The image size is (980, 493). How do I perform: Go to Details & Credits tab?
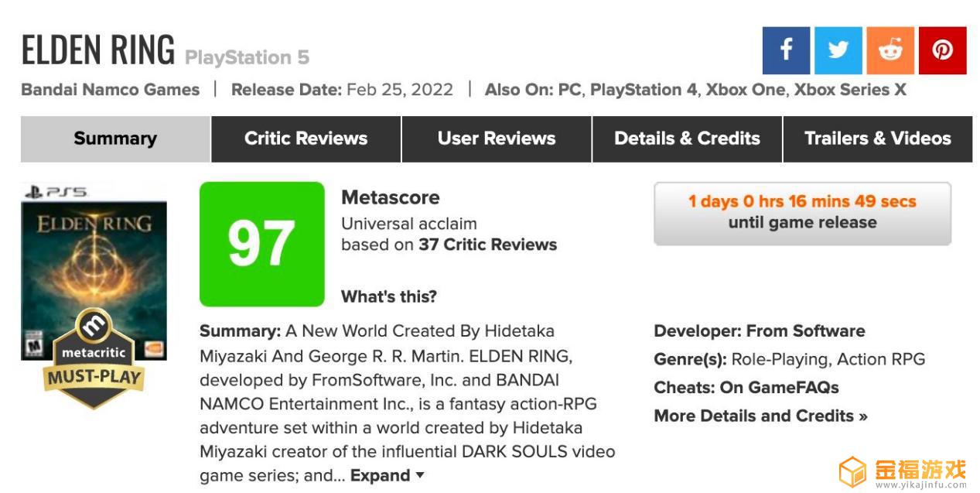(687, 139)
